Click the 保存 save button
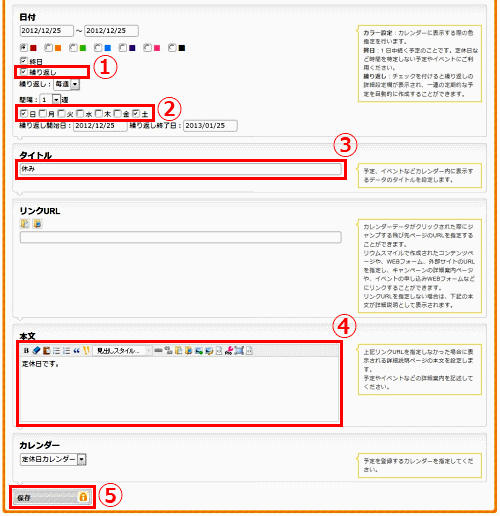The width and height of the screenshot is (500, 516). pyautogui.click(x=52, y=497)
